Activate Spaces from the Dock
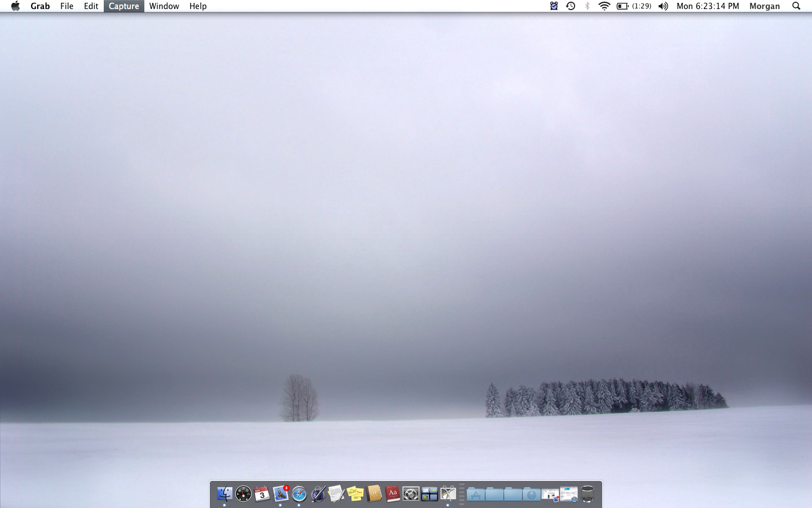The image size is (812, 508). [430, 494]
